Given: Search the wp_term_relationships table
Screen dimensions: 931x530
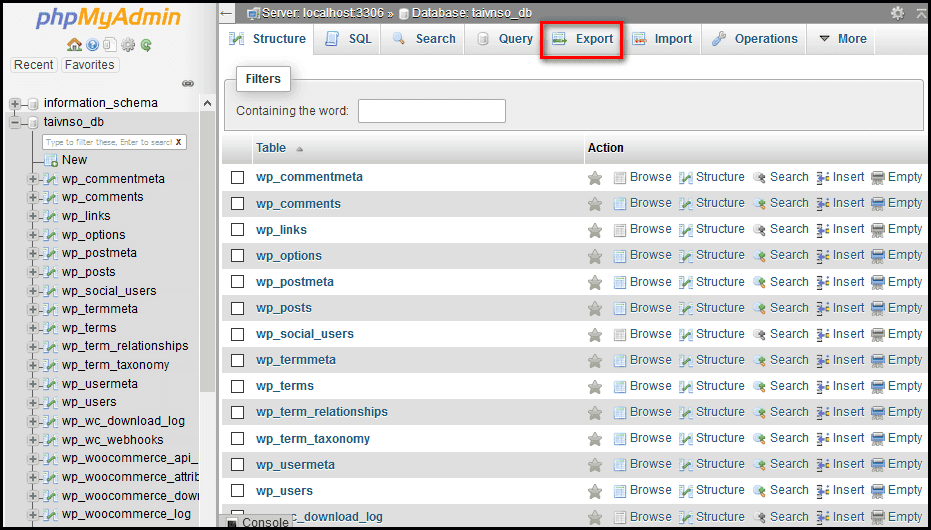Looking at the screenshot, I should 780,412.
